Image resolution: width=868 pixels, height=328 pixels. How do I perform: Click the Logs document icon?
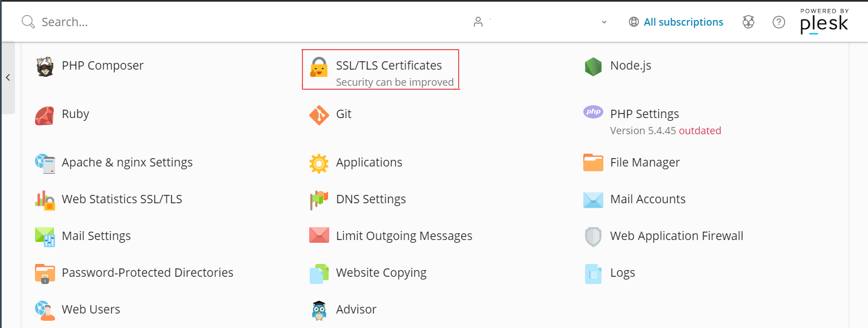pyautogui.click(x=593, y=273)
